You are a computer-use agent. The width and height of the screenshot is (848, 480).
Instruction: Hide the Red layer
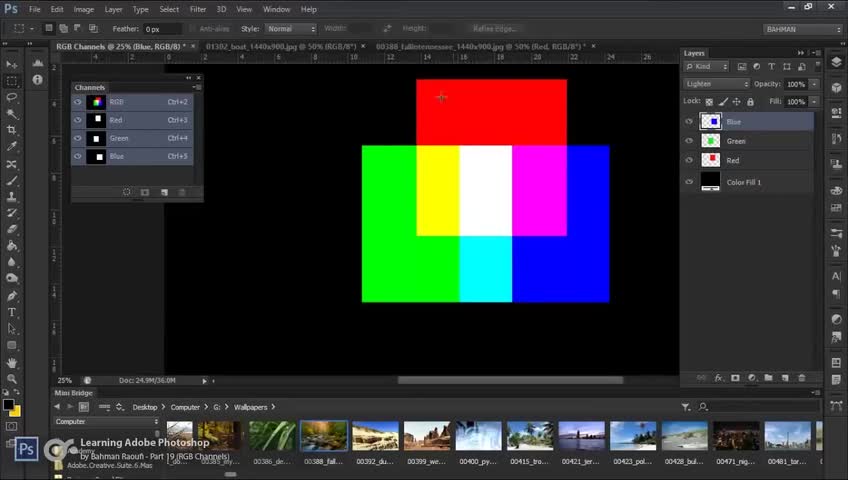[x=689, y=161]
